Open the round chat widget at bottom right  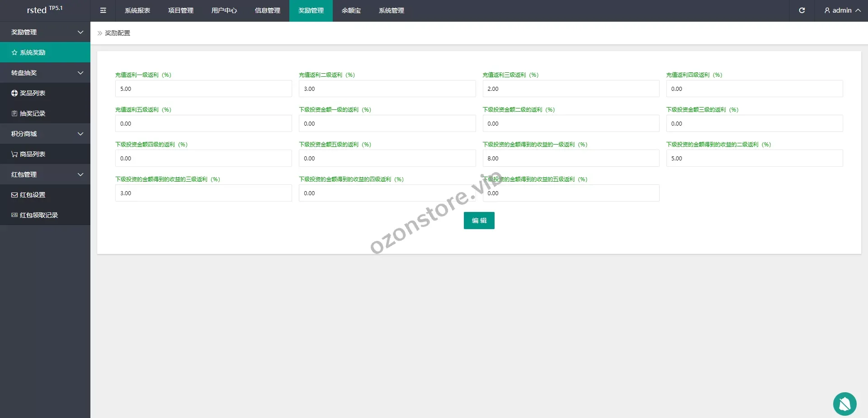844,404
